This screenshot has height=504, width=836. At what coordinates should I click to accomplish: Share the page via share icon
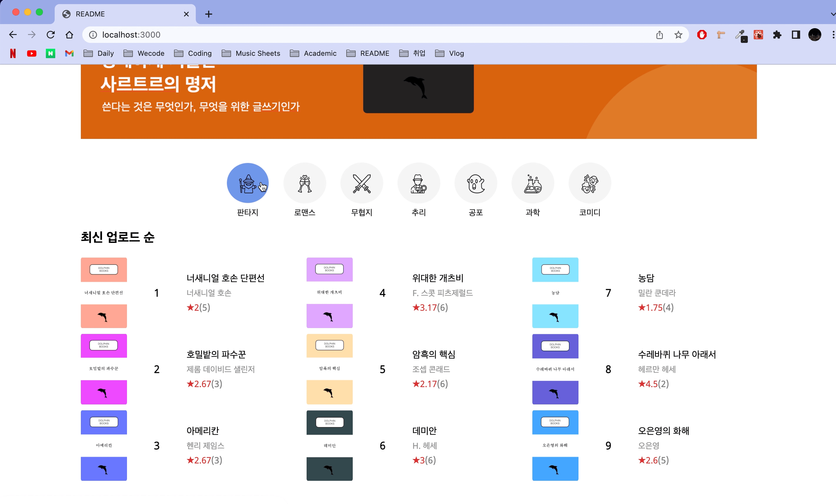point(659,35)
